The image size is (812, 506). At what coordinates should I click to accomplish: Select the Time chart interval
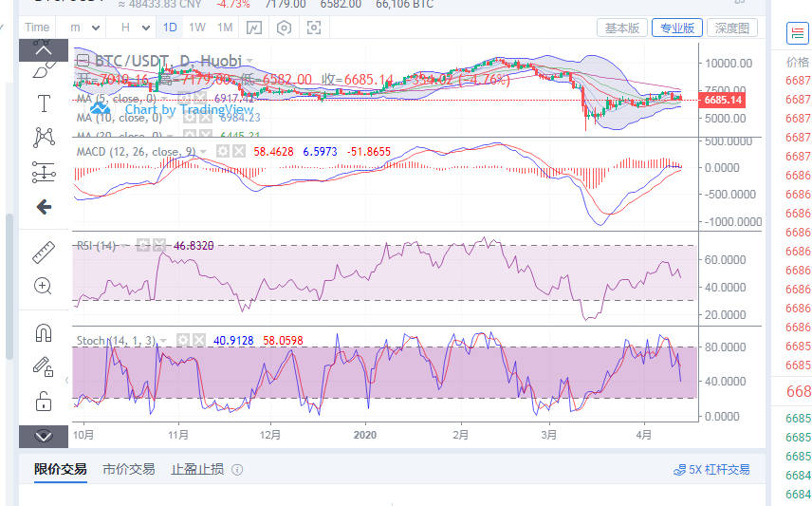(x=37, y=28)
